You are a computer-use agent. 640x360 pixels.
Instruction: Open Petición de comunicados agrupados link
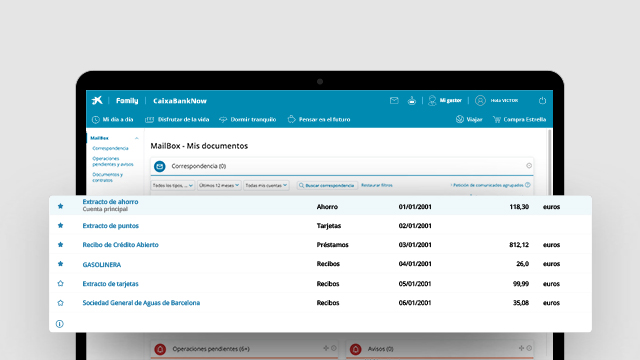click(488, 185)
